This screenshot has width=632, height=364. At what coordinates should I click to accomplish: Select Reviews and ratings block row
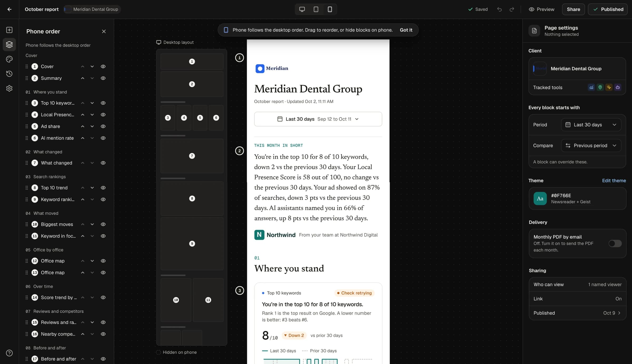click(66, 322)
